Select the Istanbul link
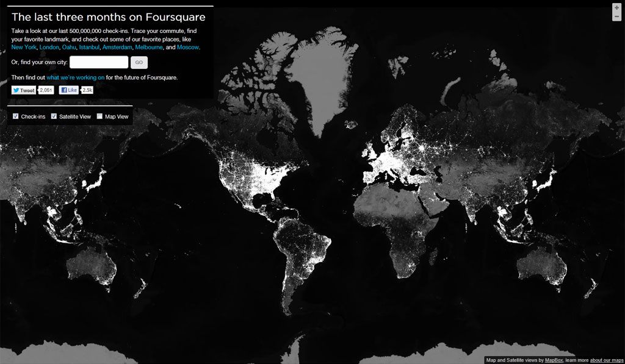This screenshot has width=625, height=364. [89, 47]
